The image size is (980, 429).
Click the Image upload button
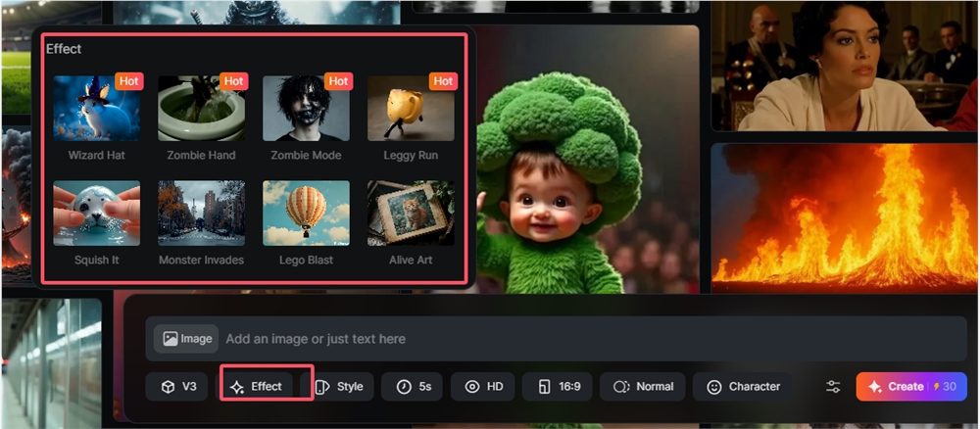pyautogui.click(x=186, y=339)
